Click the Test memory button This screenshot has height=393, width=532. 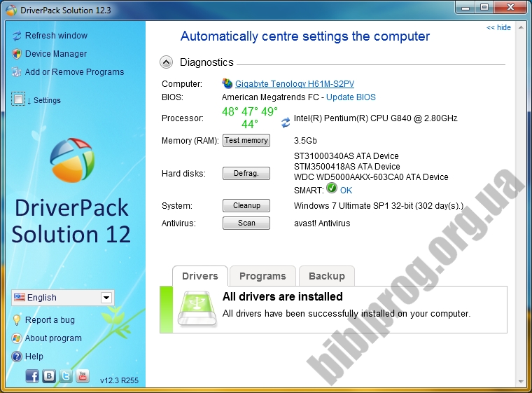click(x=246, y=140)
